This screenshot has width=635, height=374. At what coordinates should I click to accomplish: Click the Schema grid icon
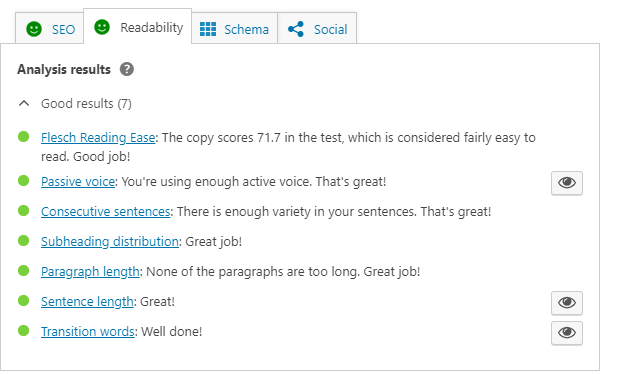click(x=208, y=29)
